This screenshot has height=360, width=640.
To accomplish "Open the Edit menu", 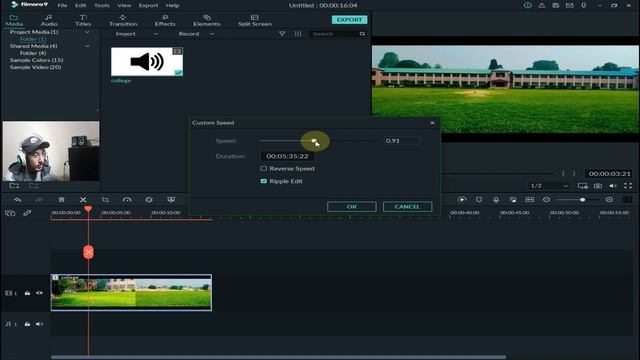I will point(80,5).
